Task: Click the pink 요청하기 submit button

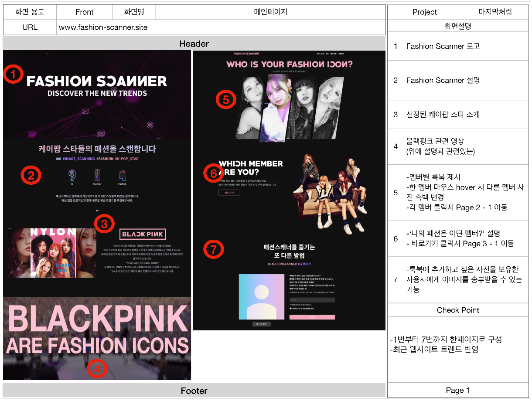Action: tap(312, 317)
